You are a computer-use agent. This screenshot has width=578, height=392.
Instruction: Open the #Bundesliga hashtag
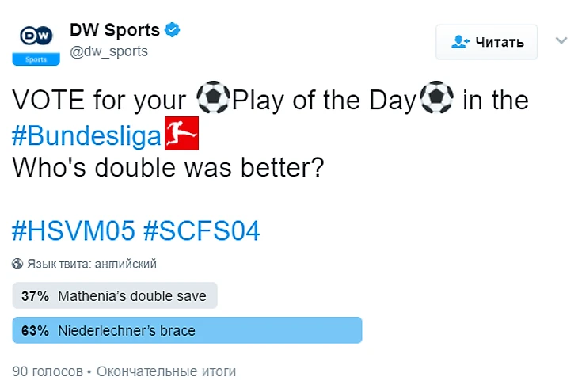click(x=87, y=135)
